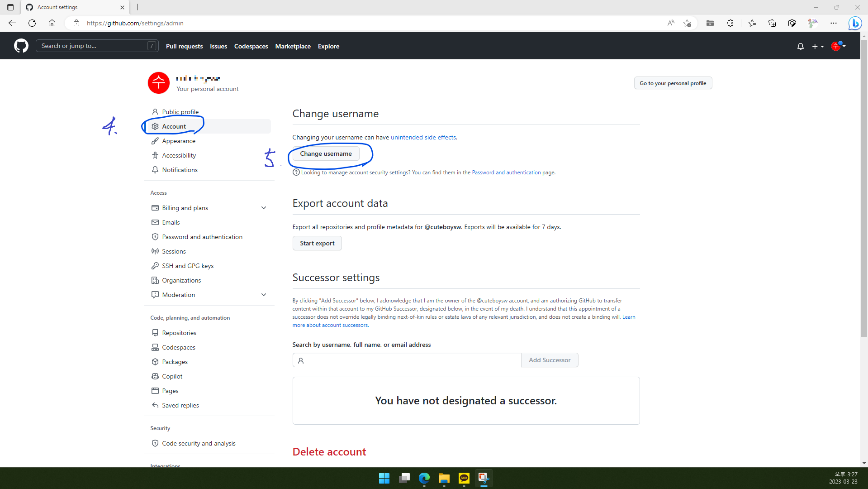Go to browser home icon
This screenshot has width=868, height=489.
(52, 23)
